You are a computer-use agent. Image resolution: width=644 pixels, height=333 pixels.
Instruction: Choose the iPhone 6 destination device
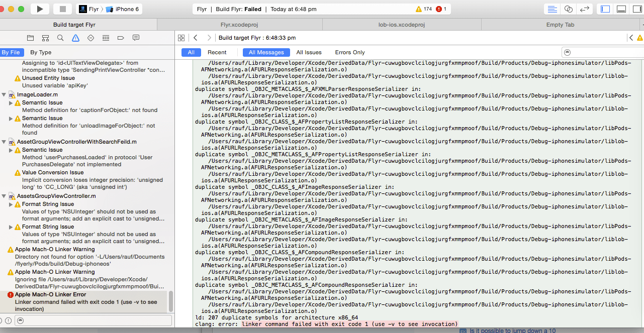(122, 9)
